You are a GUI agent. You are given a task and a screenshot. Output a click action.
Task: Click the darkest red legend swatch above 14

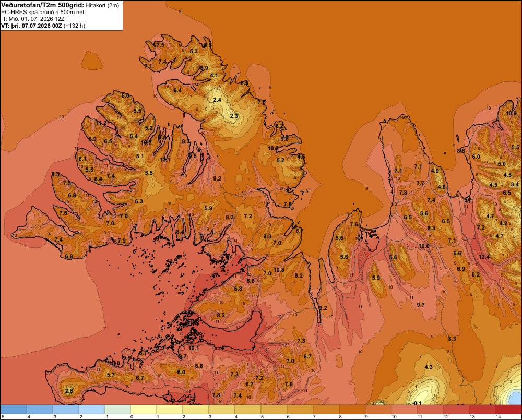tap(508, 410)
